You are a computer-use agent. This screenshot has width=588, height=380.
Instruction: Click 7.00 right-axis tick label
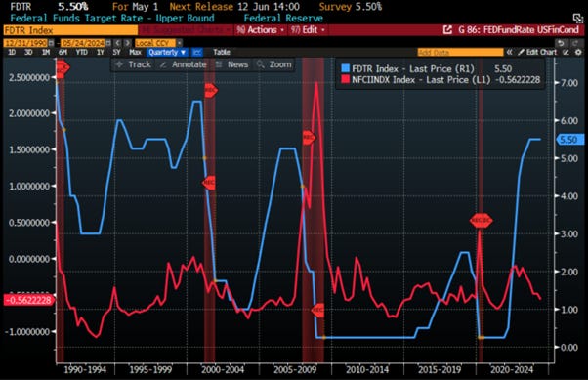[569, 83]
